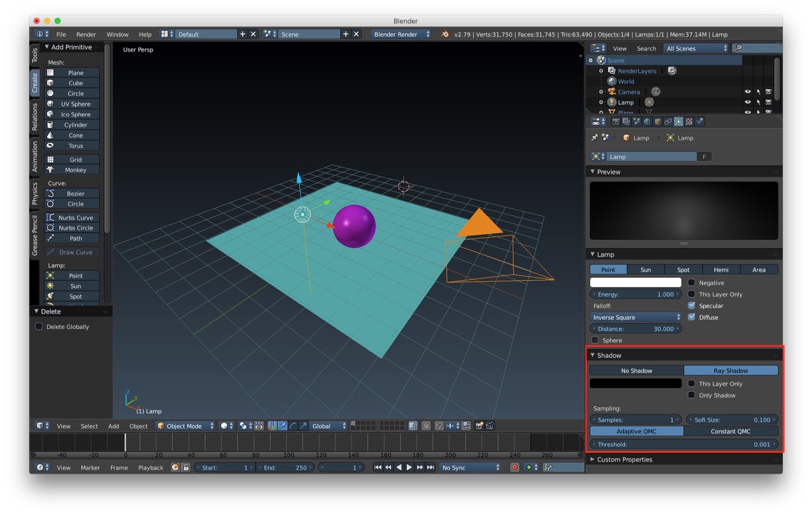Collapse the Preview panel
The image size is (812, 514).
point(593,172)
